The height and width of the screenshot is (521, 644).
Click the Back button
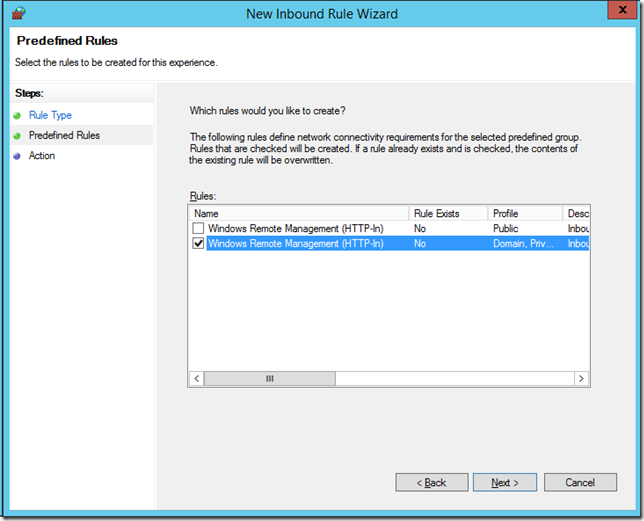[x=432, y=482]
